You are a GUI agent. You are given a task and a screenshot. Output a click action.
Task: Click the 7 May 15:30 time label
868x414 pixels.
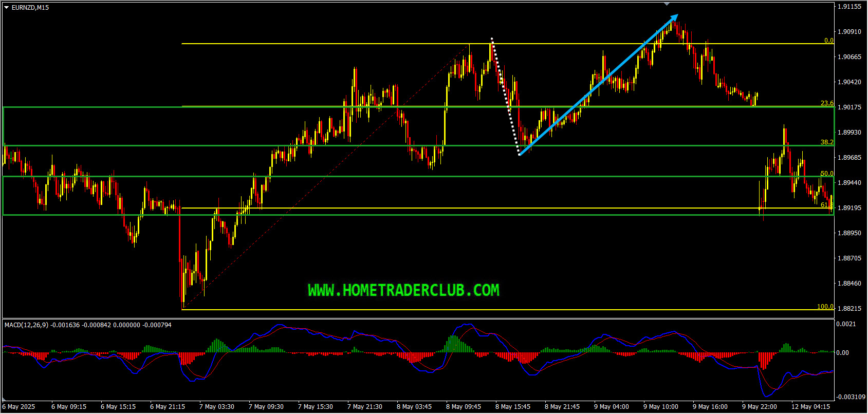pos(316,407)
